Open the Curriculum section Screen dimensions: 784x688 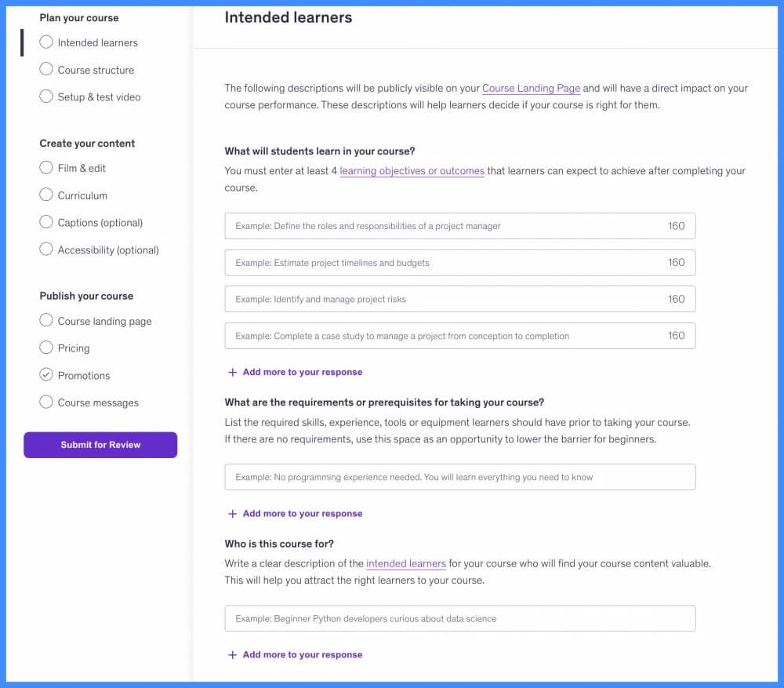pyautogui.click(x=82, y=195)
